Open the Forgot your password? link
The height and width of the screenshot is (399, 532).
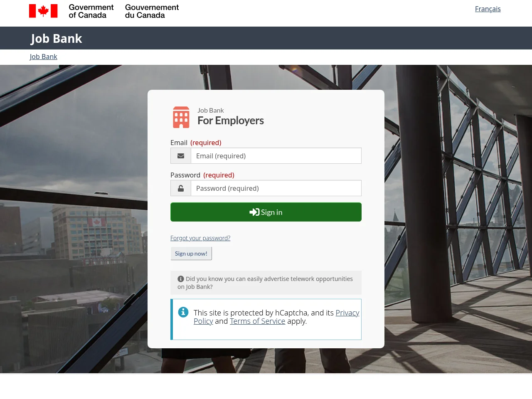click(200, 238)
